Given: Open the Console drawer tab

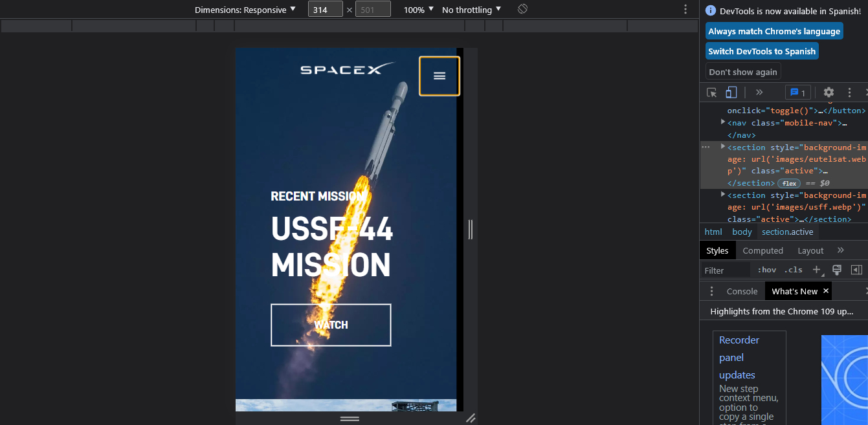Looking at the screenshot, I should 742,291.
